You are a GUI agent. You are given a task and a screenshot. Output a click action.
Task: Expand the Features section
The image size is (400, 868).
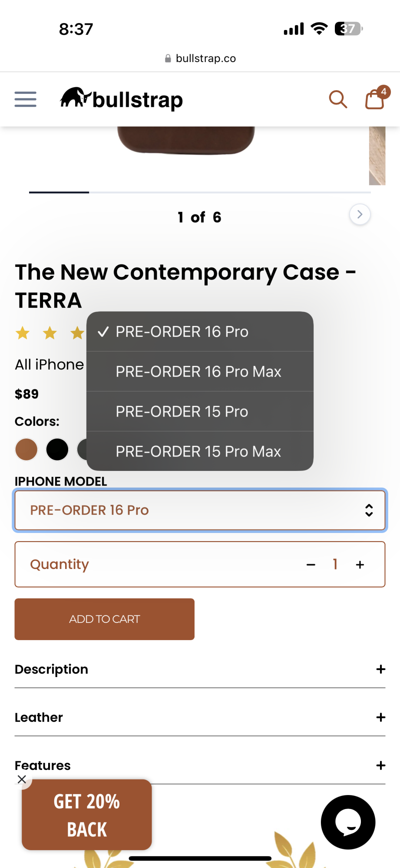[x=380, y=765]
